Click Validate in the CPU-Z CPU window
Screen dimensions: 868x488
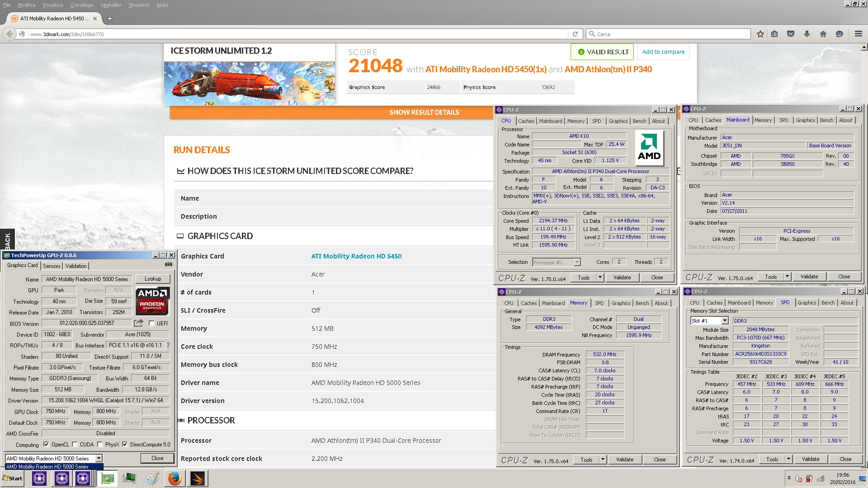(622, 277)
